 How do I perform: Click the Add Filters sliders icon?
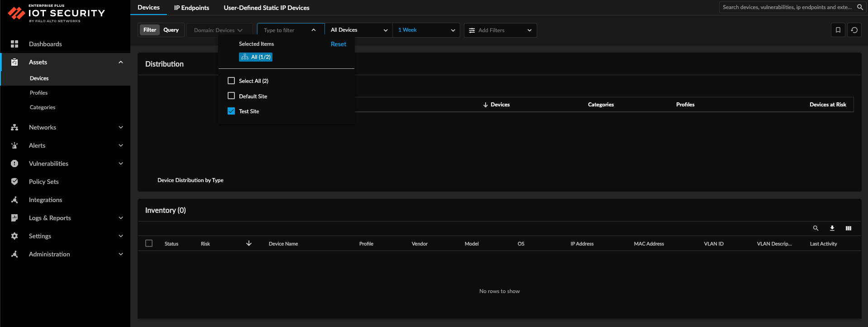[472, 30]
